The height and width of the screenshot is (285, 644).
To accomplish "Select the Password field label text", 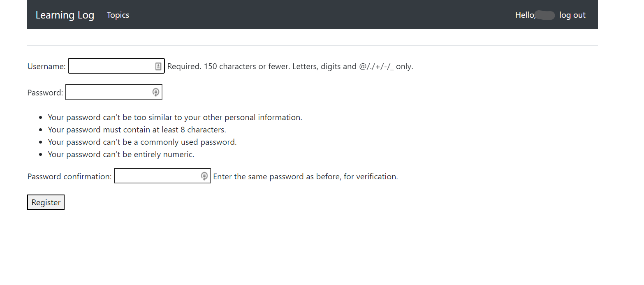I will pos(45,93).
